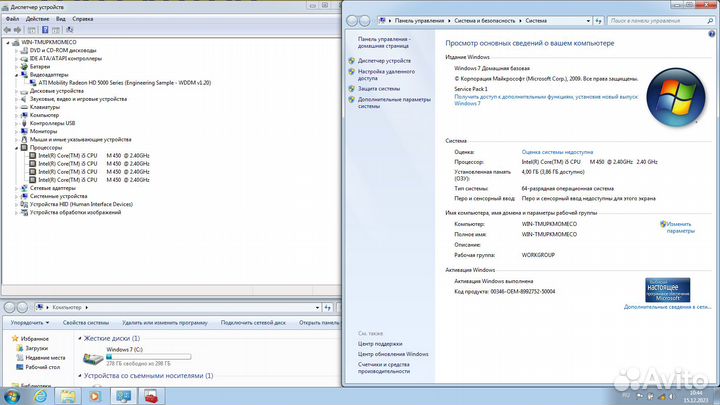
Task: Collapse the Процессоры node
Action: tap(17, 148)
